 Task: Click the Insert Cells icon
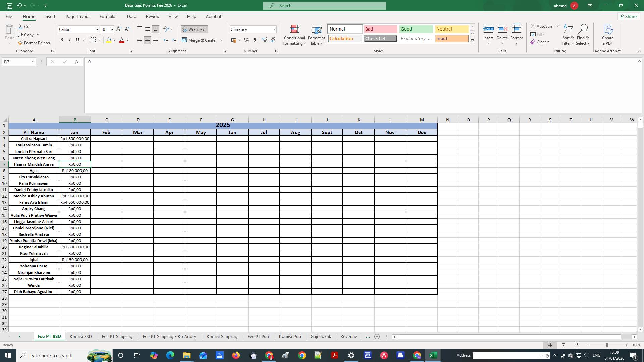[x=488, y=33]
